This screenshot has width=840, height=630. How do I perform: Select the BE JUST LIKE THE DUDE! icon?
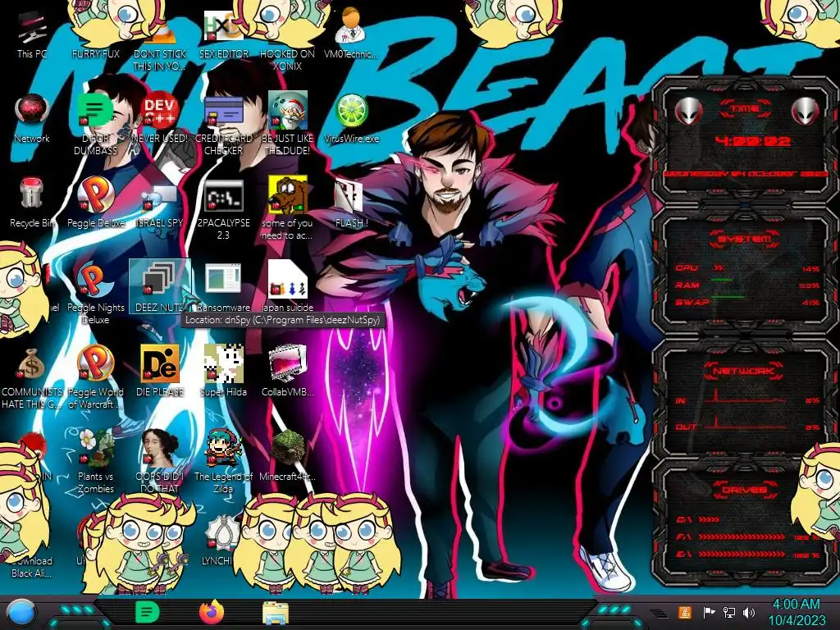287,125
